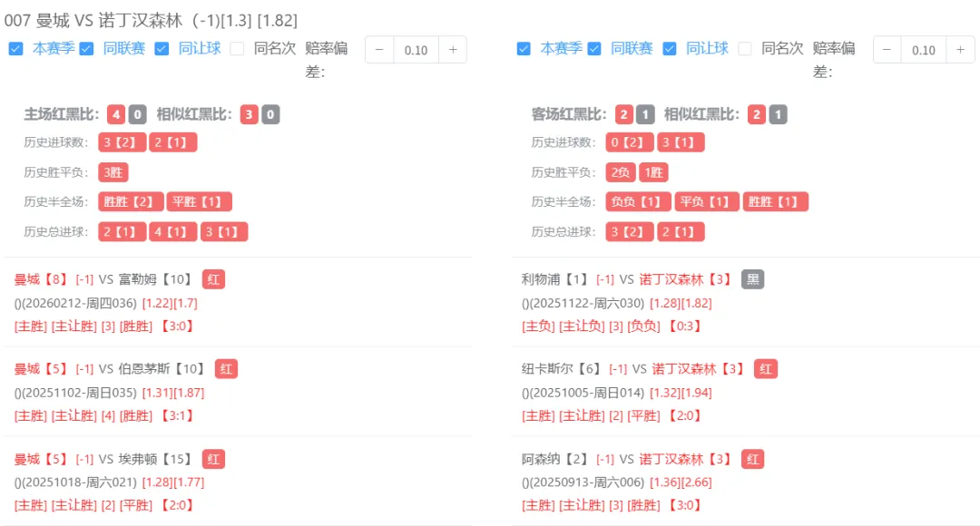Decrease odds deviation with left panel minus button

(x=379, y=50)
